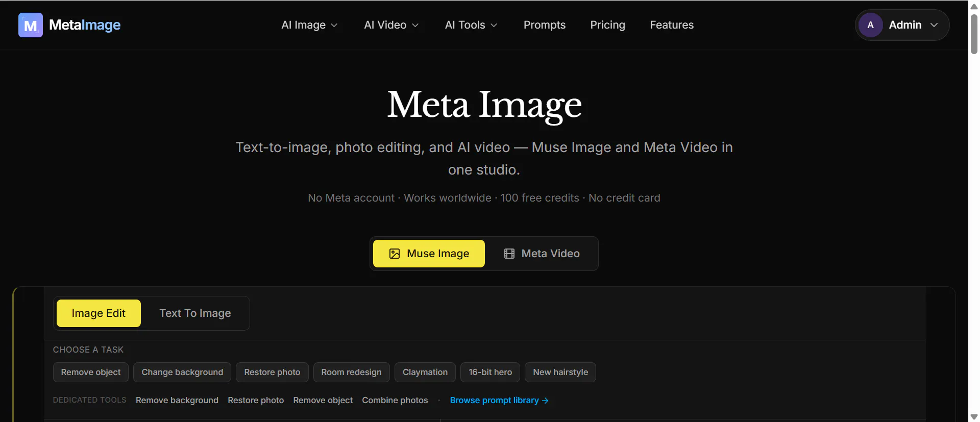This screenshot has height=422, width=980.
Task: Open the Remove background dedicated tool
Action: pos(177,401)
